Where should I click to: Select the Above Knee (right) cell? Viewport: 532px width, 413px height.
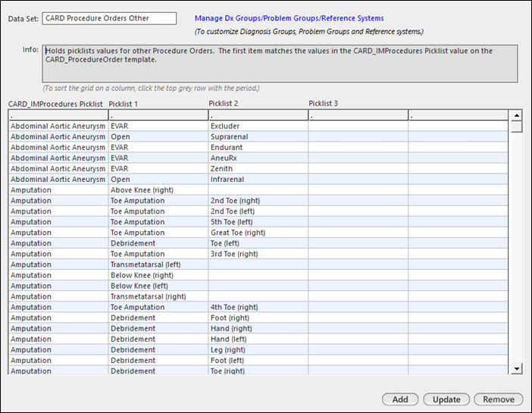click(158, 190)
